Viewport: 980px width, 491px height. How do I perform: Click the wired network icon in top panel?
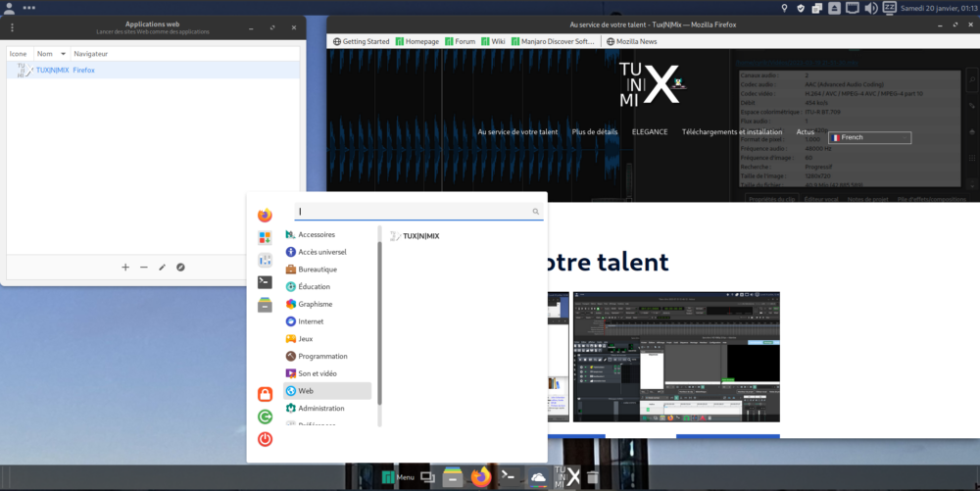pyautogui.click(x=853, y=8)
